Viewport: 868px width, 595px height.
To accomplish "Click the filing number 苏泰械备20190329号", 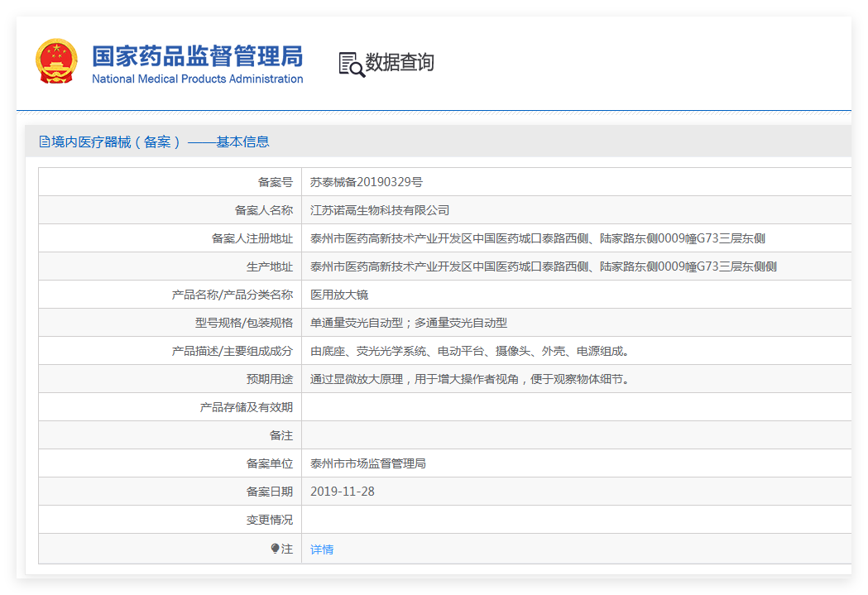I will pyautogui.click(x=366, y=182).
